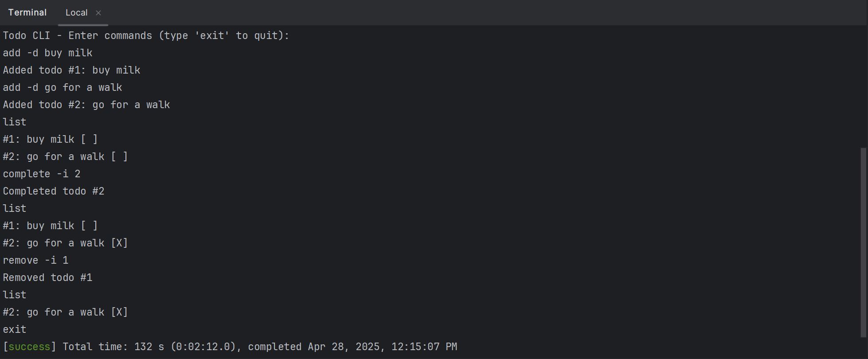Viewport: 868px width, 359px height.
Task: Click the add -d go for a walk line
Action: point(62,87)
